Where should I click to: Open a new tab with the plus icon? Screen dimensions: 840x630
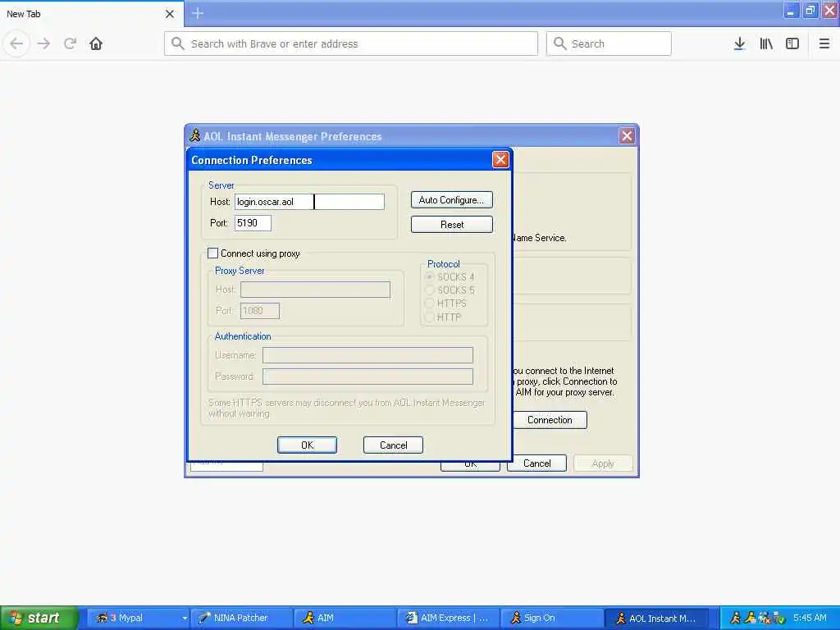198,13
